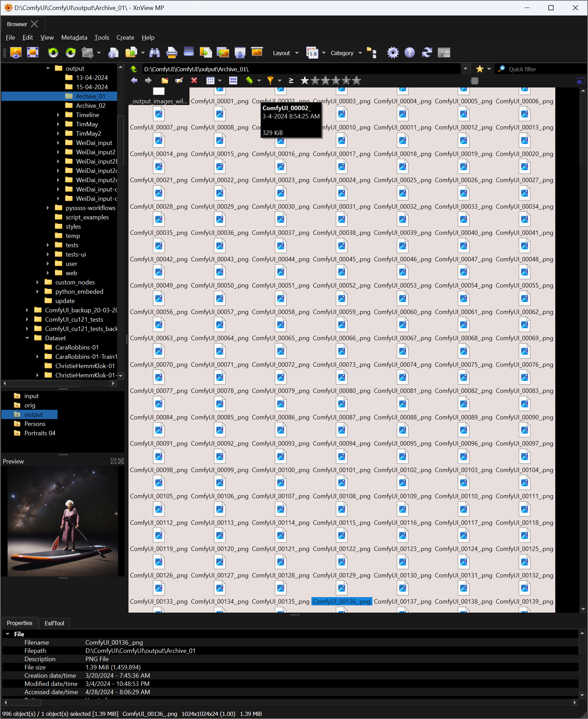Click the Help question mark icon
This screenshot has height=719, width=588.
point(410,53)
